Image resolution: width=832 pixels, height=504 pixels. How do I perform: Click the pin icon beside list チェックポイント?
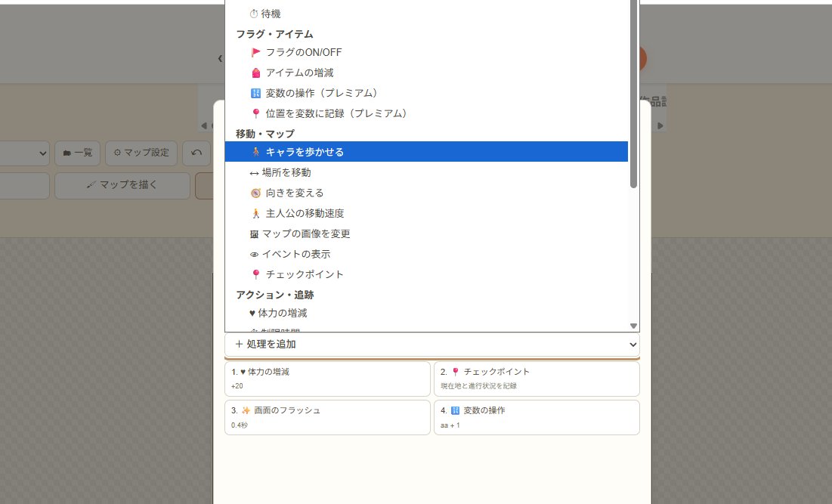tap(255, 274)
